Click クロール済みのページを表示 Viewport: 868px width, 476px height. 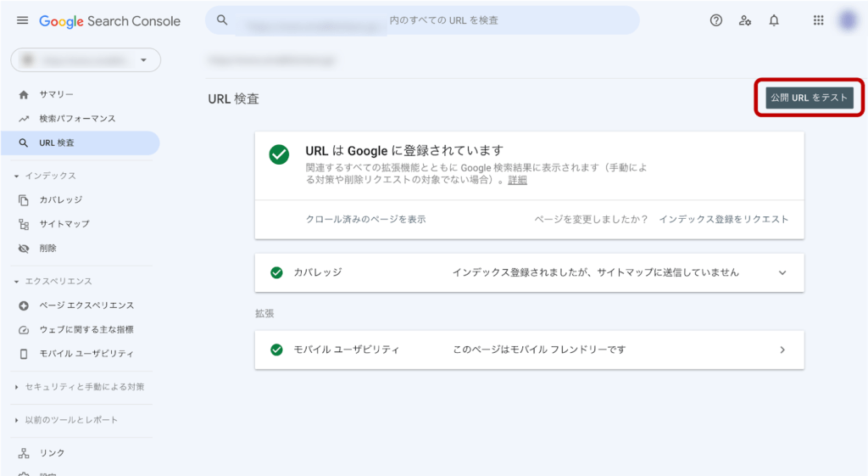coord(365,219)
